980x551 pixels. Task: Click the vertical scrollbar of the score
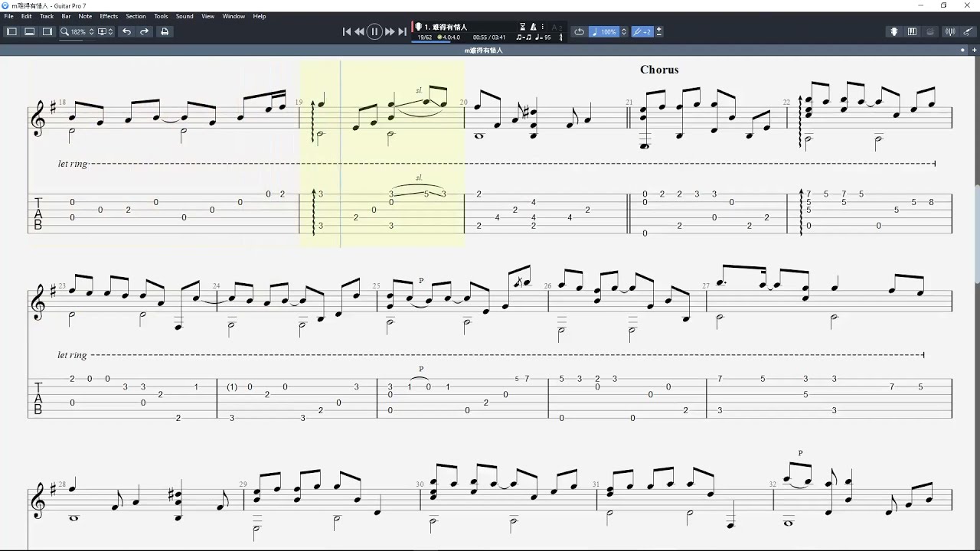coord(977,233)
